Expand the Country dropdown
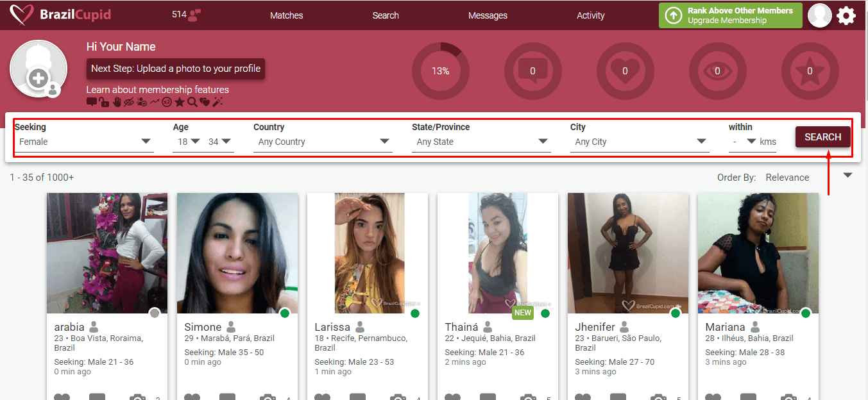This screenshot has width=868, height=400. pyautogui.click(x=323, y=142)
